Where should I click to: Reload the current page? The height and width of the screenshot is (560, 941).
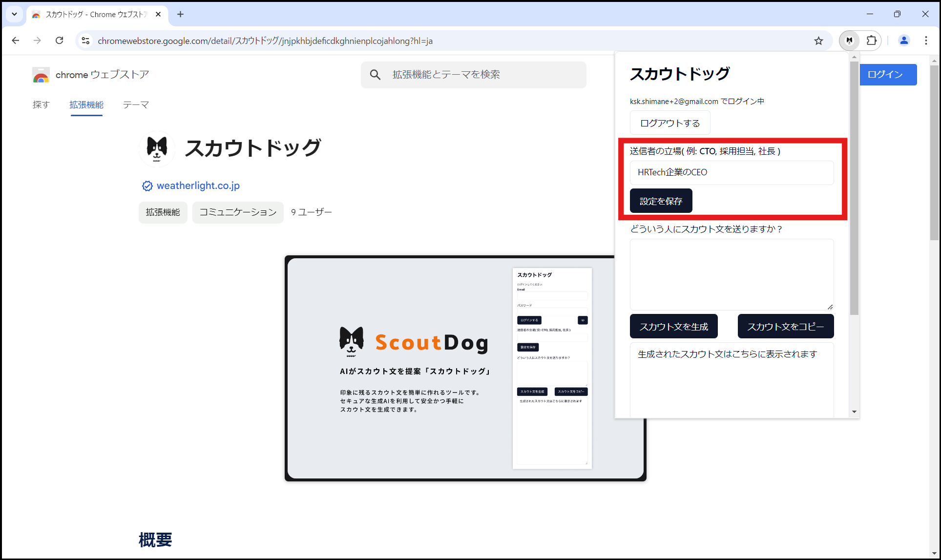pos(59,41)
